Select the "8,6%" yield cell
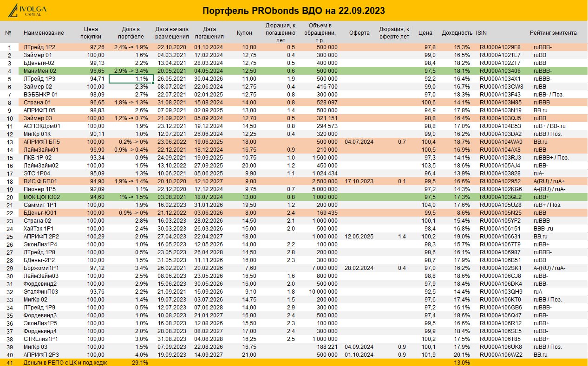Screen dimensions: 588x366 (x=464, y=213)
